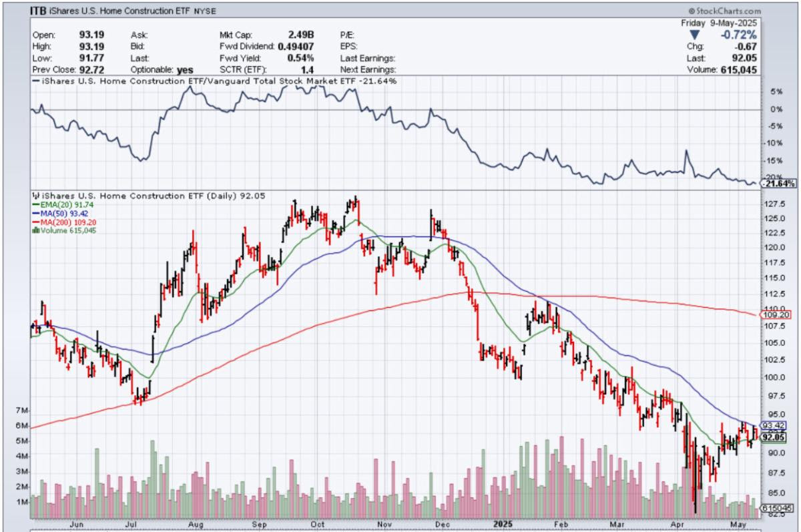This screenshot has height=532, width=801.
Task: Click the 120.0 price axis label
Action: pos(775,247)
